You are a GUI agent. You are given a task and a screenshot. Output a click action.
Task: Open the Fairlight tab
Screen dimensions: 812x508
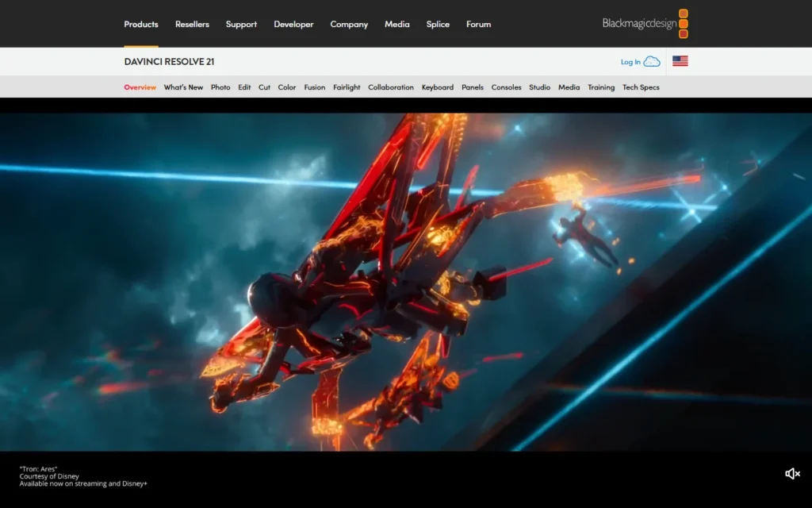point(347,87)
